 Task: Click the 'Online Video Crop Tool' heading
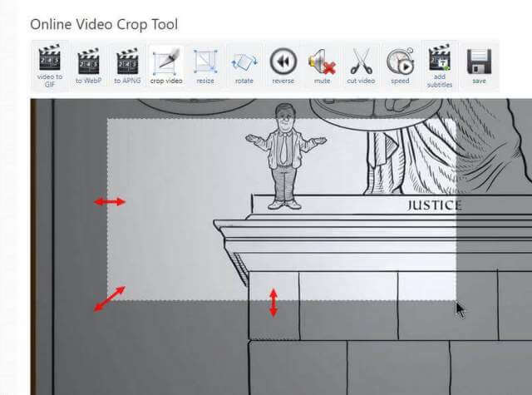click(x=104, y=24)
